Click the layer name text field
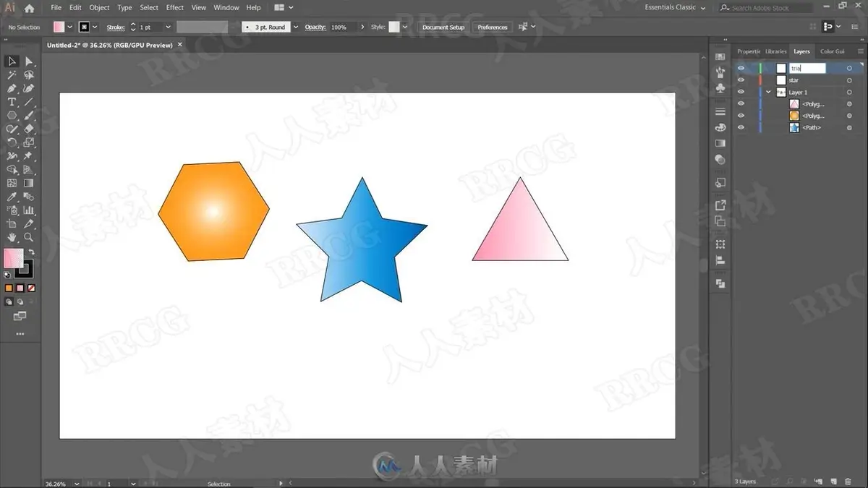 click(807, 69)
